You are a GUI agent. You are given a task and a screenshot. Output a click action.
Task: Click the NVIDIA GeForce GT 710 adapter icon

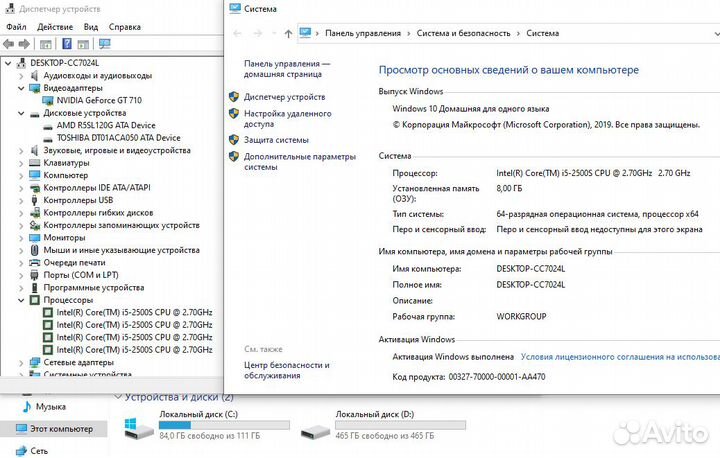point(48,100)
